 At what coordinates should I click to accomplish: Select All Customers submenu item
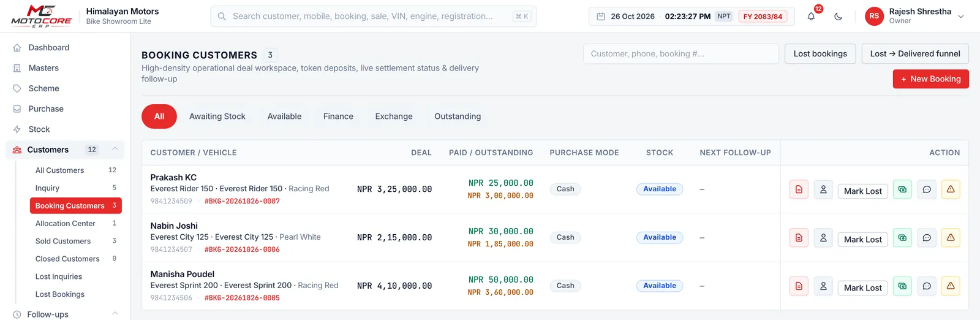pos(76,170)
